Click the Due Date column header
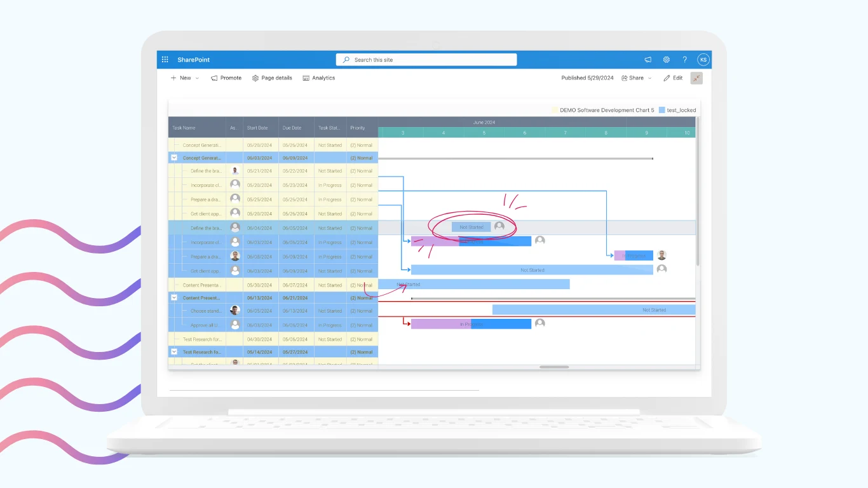Screen dimensions: 868x488 tap(296, 128)
